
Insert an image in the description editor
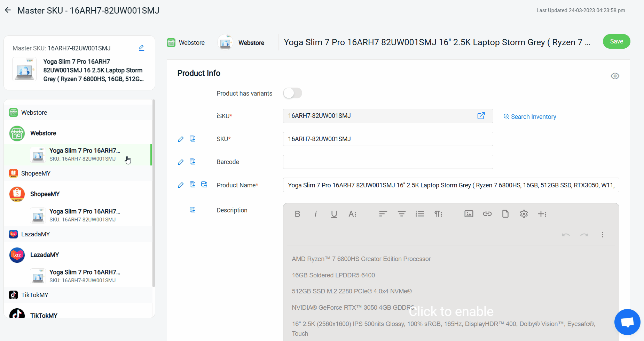(469, 214)
